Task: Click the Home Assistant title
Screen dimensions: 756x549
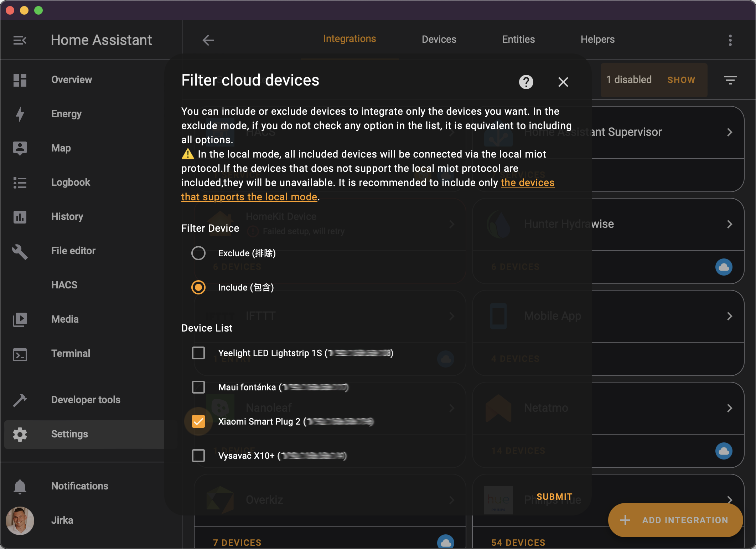Action: point(101,40)
